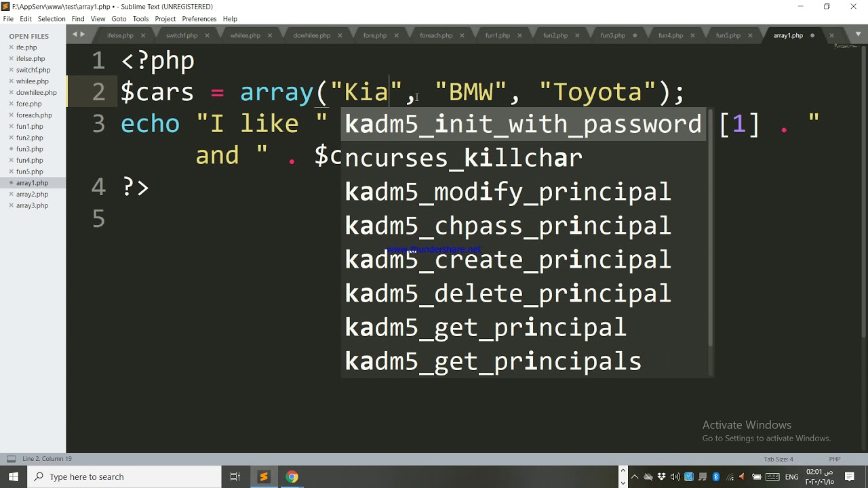
Task: Open the Preferences menu
Action: point(199,19)
